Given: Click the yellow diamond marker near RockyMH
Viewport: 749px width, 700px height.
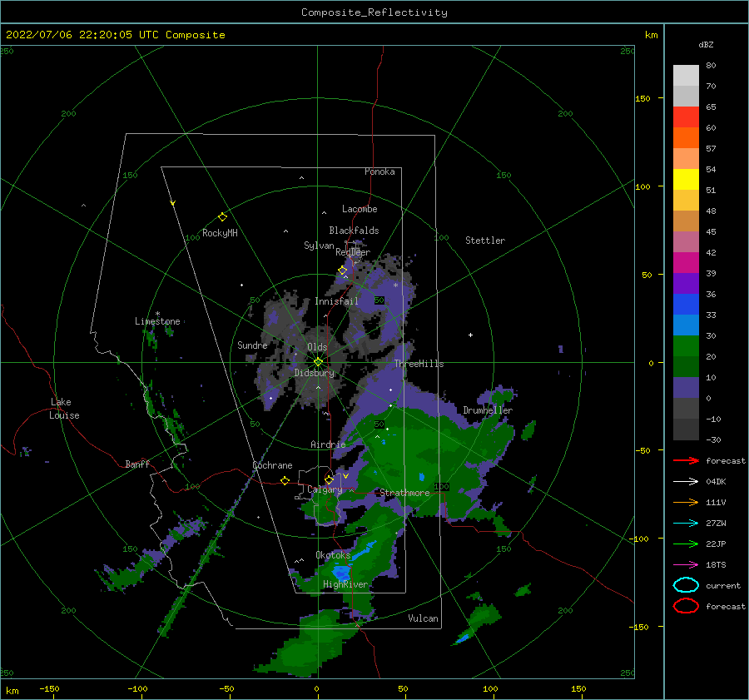Looking at the screenshot, I should click(222, 217).
